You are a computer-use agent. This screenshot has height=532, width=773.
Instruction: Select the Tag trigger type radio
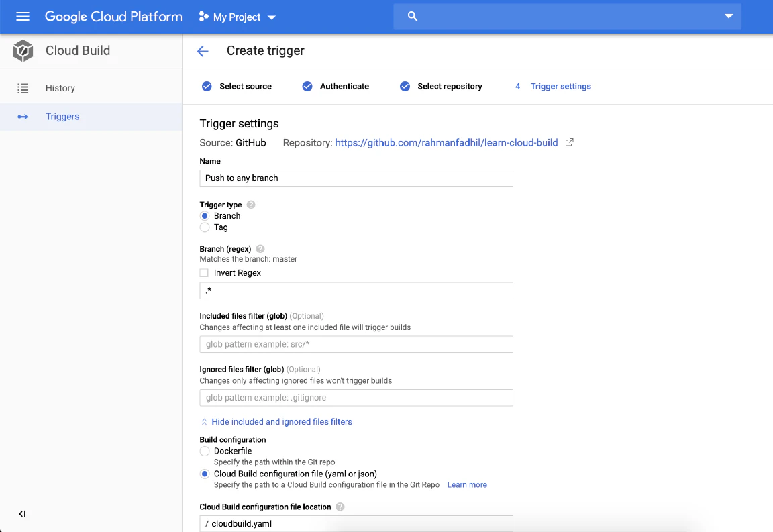(x=205, y=227)
